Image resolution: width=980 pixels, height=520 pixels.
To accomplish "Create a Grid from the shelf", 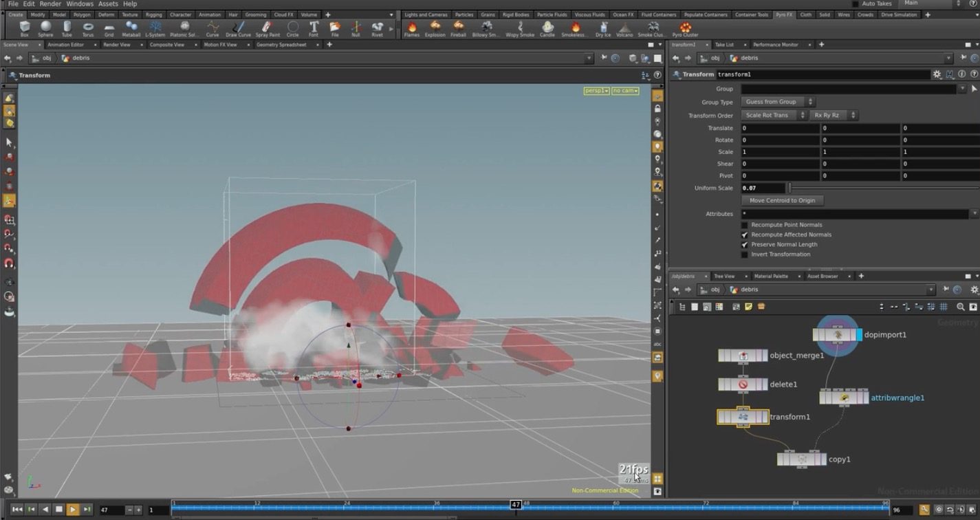I will tap(109, 29).
